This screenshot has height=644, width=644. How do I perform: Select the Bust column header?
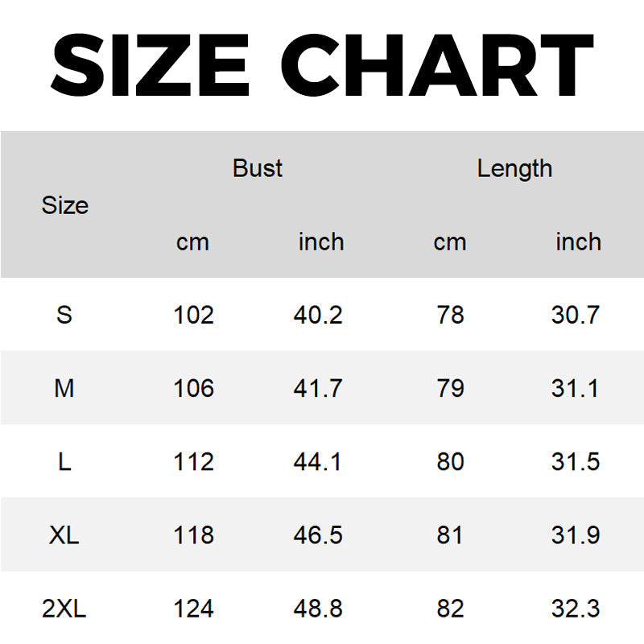258,168
